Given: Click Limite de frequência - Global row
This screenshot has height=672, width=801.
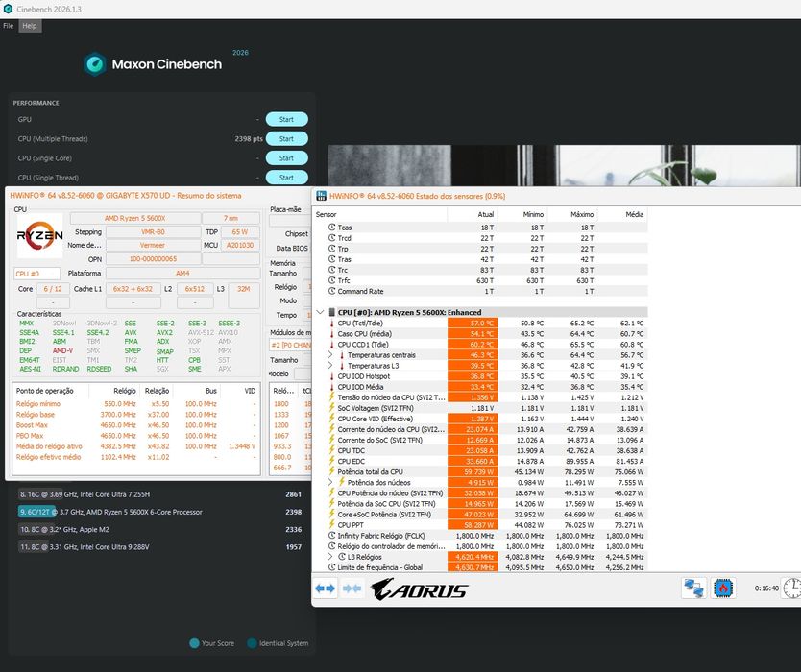Looking at the screenshot, I should tap(481, 567).
